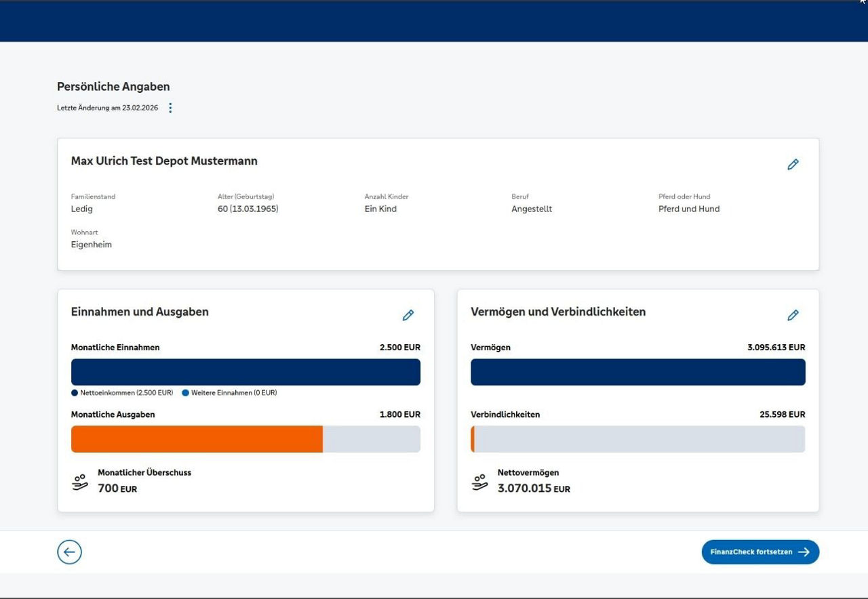
Task: Click the Max Ulrich Test Depot Mustermann heading
Action: [x=164, y=161]
